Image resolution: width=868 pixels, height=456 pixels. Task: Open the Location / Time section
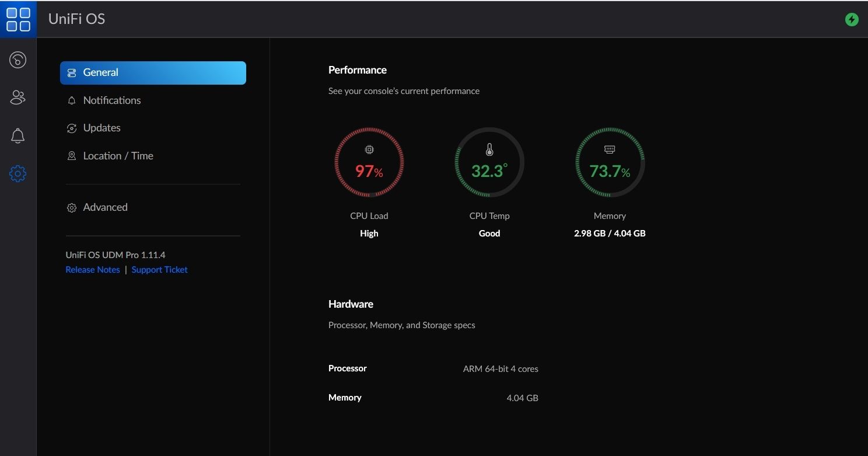pyautogui.click(x=118, y=156)
